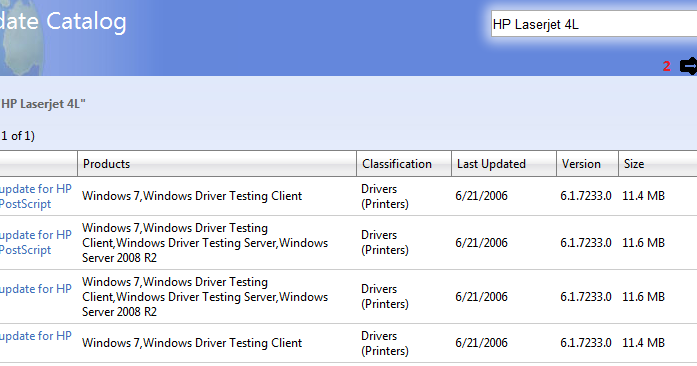Click Drivers (Printers) in PostScript 11.4 MB row
Viewport: 697px width, 366px height.
point(385,196)
